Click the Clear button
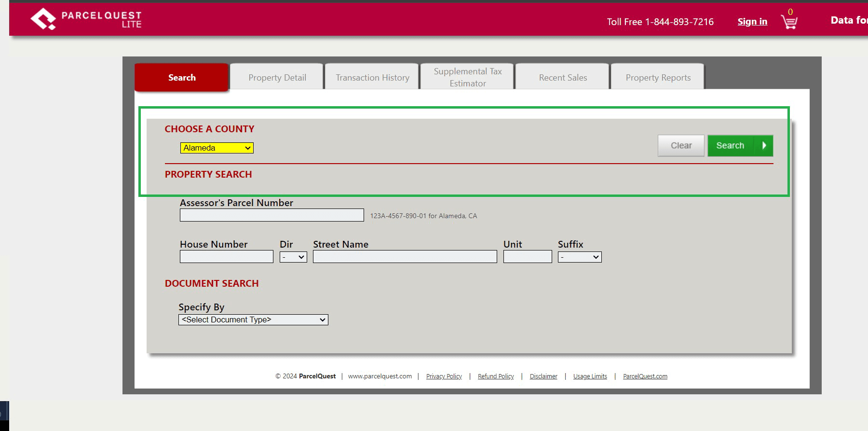Image resolution: width=868 pixels, height=431 pixels. [681, 145]
